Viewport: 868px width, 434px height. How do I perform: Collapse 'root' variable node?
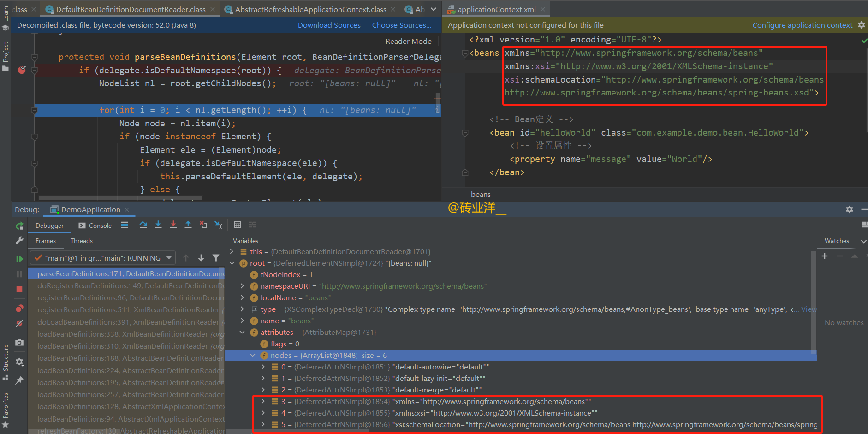click(232, 263)
